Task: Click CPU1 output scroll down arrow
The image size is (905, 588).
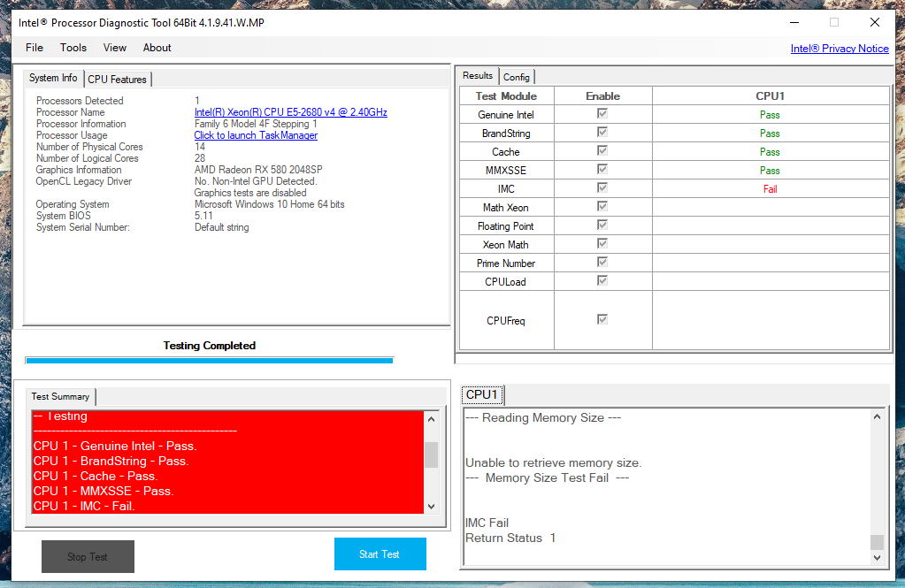Action: (877, 557)
